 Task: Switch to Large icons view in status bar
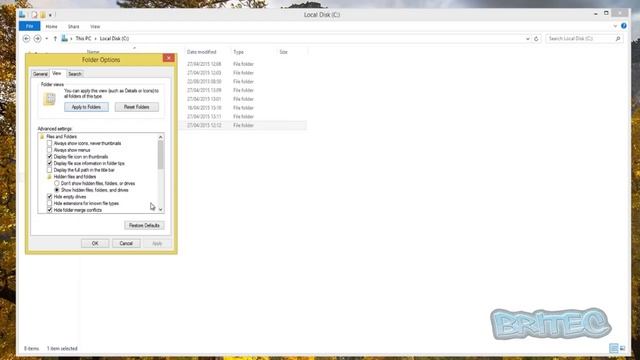622,348
